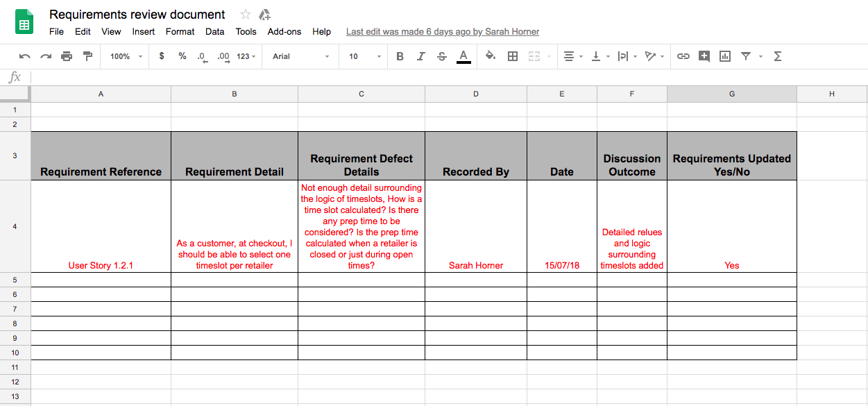
Task: Select column H header
Action: tap(832, 94)
